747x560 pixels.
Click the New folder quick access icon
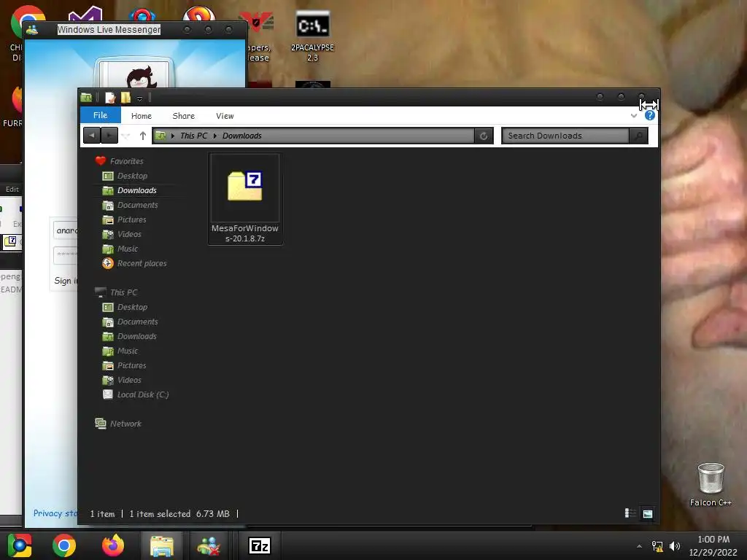[125, 98]
